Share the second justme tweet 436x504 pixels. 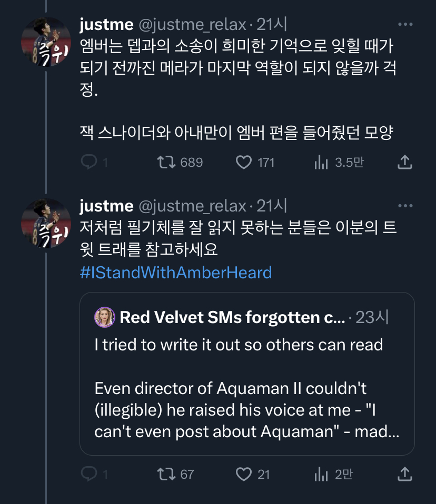coord(404,475)
